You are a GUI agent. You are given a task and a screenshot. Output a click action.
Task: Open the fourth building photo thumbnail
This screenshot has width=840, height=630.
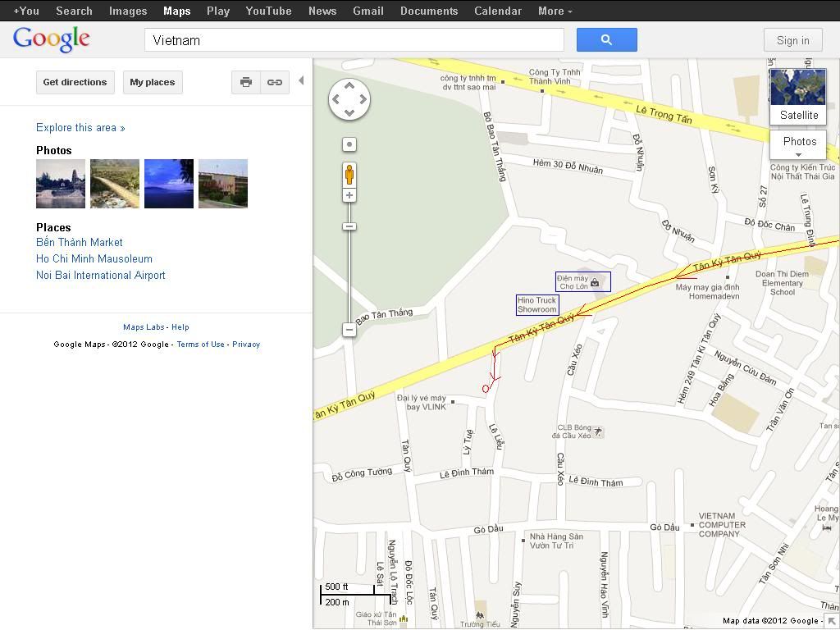[223, 183]
